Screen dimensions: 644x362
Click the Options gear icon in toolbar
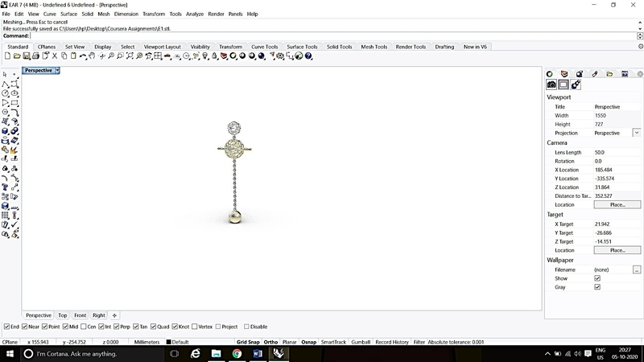click(x=280, y=56)
